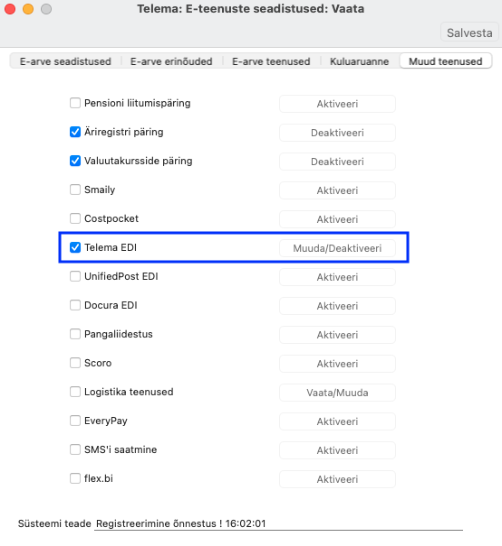The height and width of the screenshot is (546, 502).
Task: Check the Pangaliidestus checkbox
Action: pyautogui.click(x=75, y=334)
